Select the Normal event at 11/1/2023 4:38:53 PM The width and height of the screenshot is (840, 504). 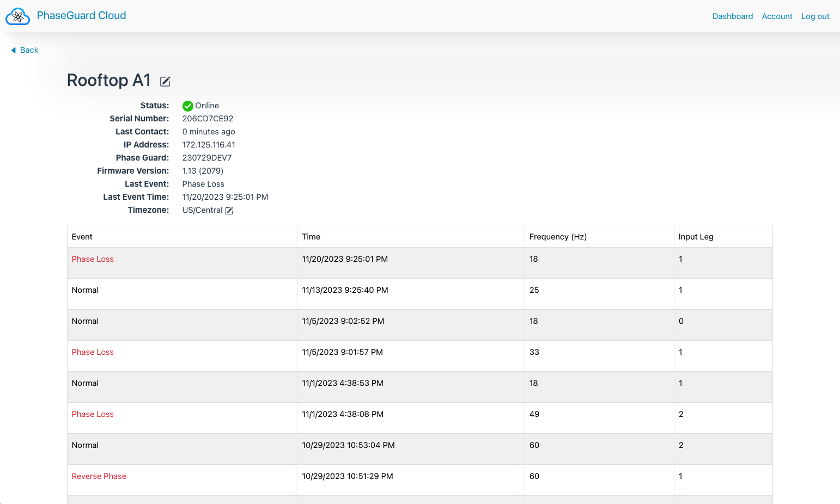coord(85,383)
